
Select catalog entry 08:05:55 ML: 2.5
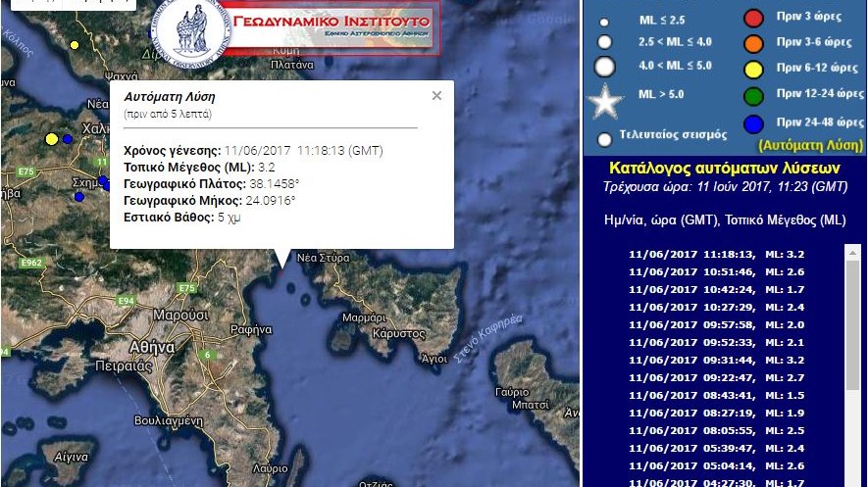point(716,431)
